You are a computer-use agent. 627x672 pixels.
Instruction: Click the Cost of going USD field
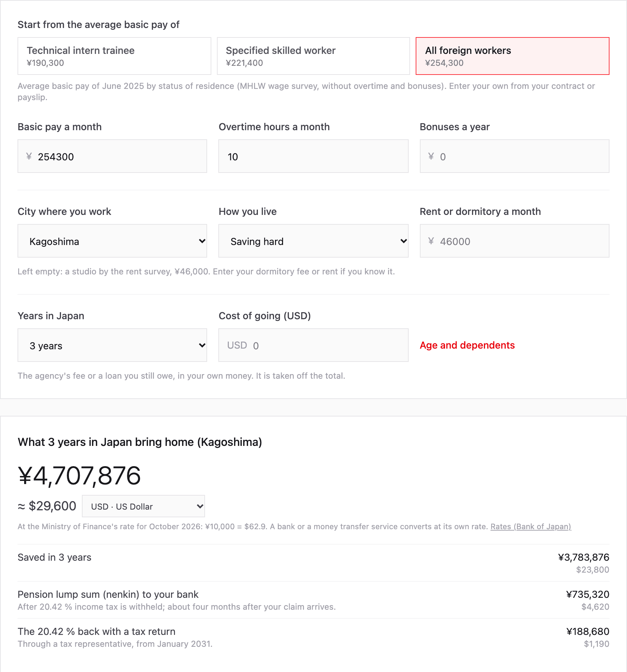[313, 345]
